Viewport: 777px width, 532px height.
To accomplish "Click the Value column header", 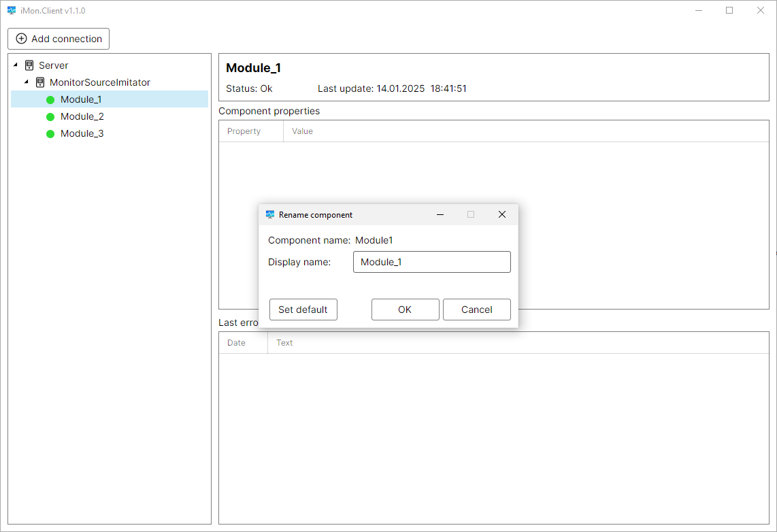I will tap(302, 131).
